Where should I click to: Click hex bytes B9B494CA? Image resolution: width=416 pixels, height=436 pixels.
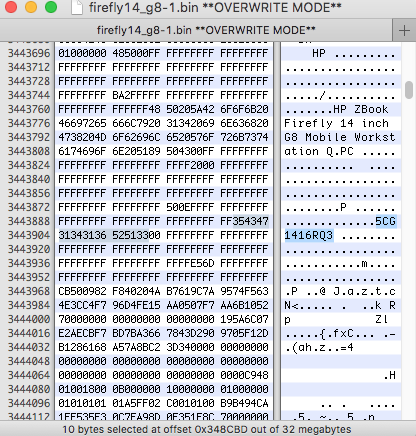click(244, 403)
